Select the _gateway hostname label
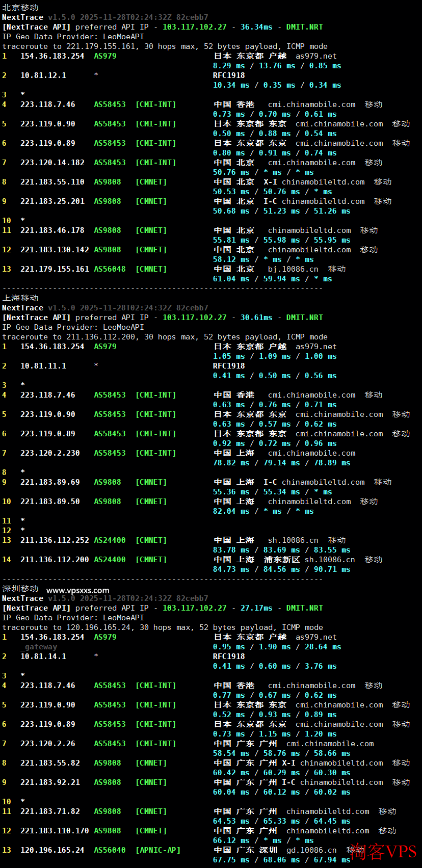Screen dimensions: 422x868 click(39, 647)
